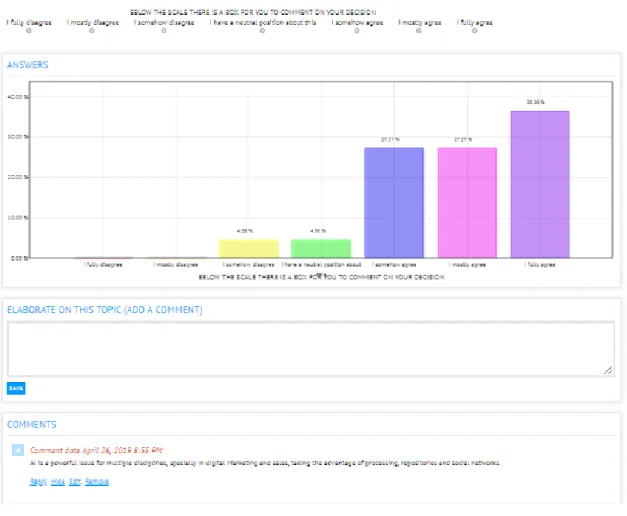Click into the comment text area
The image size is (627, 516).
(311, 349)
